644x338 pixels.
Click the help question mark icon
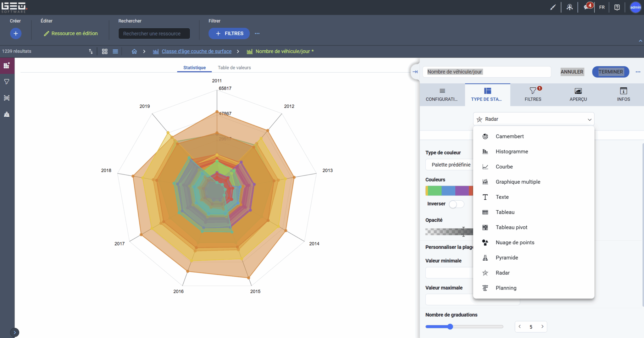pyautogui.click(x=617, y=7)
